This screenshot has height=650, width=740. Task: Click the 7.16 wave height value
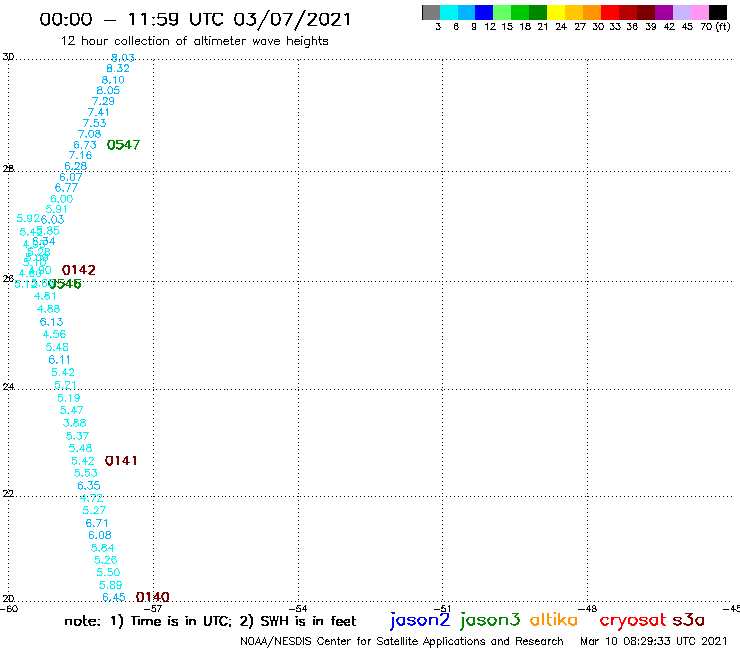[x=80, y=155]
